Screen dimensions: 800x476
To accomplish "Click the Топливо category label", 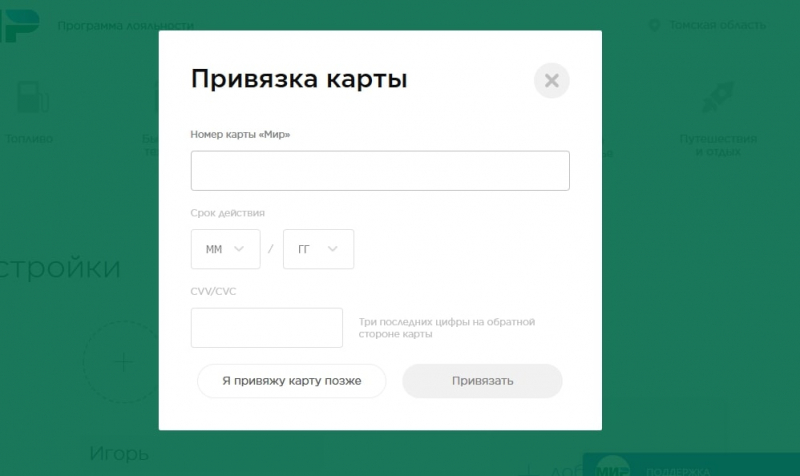I will coord(29,138).
